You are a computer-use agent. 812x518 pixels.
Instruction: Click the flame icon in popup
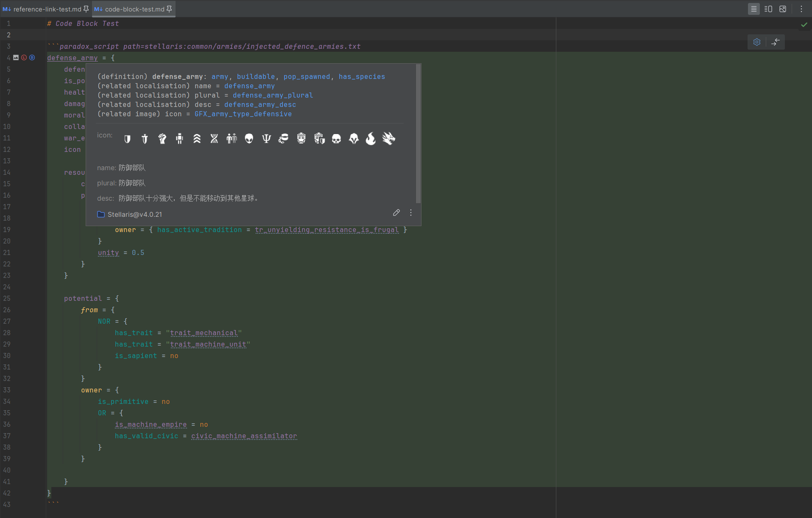[371, 139]
